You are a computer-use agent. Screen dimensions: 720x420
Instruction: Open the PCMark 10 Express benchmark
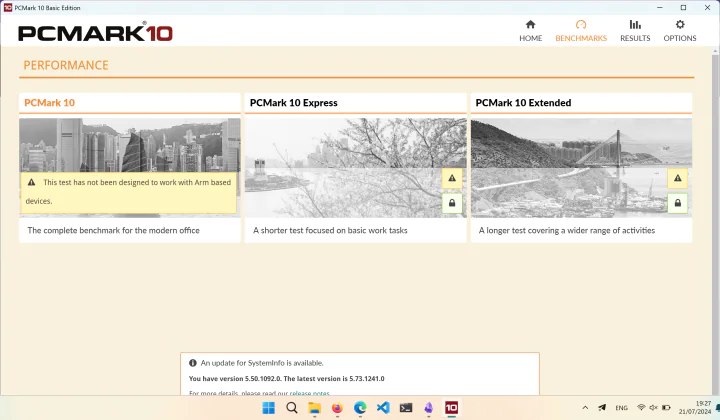[x=293, y=103]
